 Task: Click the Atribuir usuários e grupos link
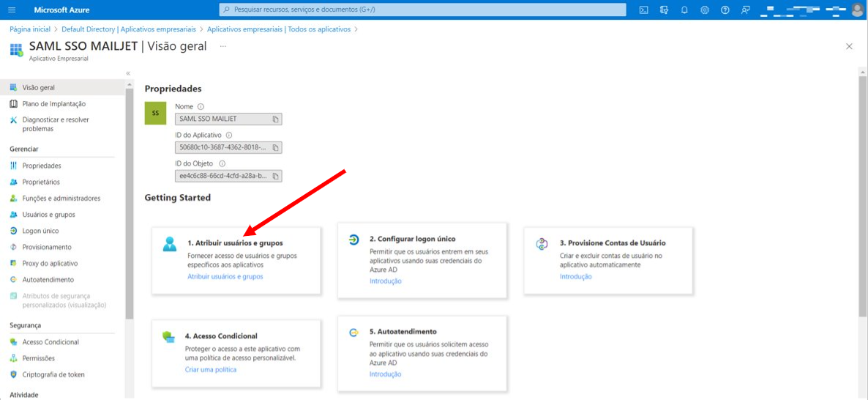tap(225, 276)
